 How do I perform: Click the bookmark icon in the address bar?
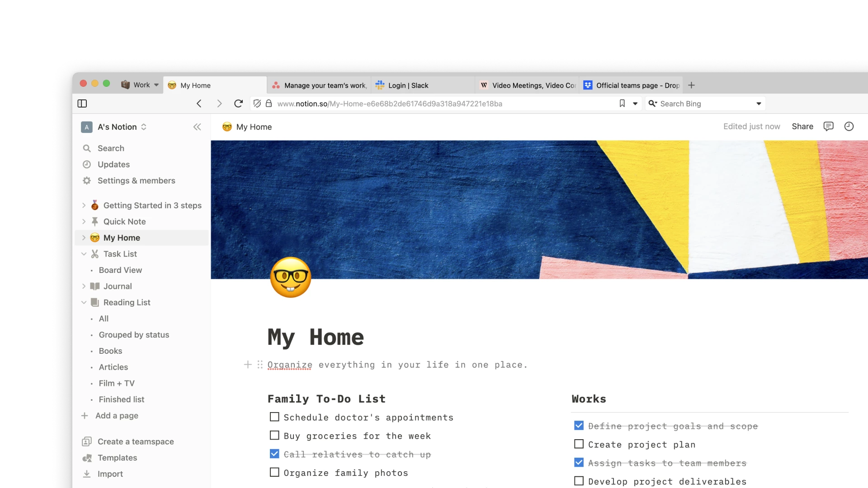tap(622, 103)
